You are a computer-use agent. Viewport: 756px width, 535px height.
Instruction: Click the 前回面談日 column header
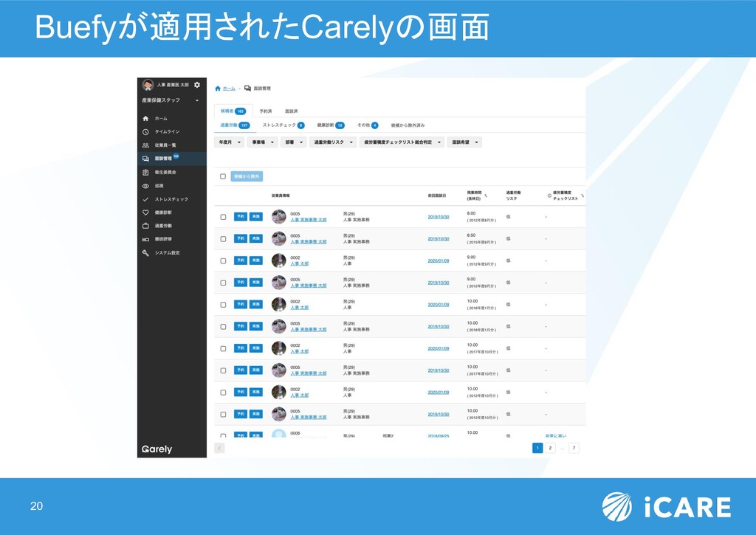437,196
